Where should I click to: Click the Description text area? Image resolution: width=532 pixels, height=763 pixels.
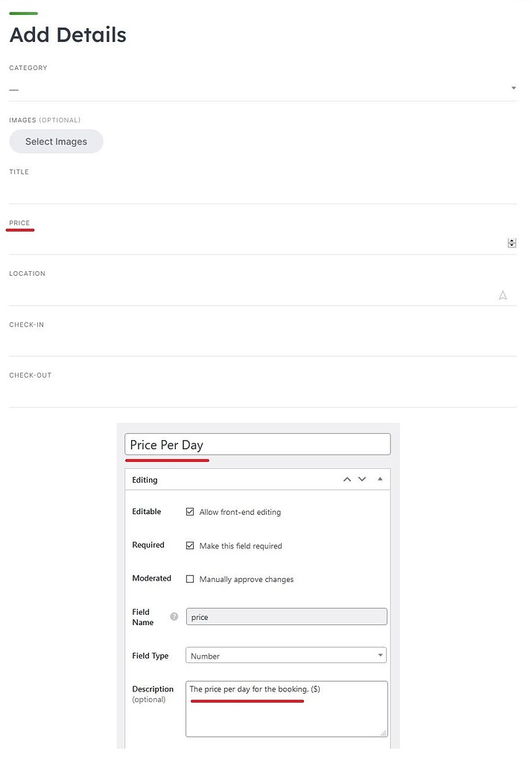coord(286,708)
